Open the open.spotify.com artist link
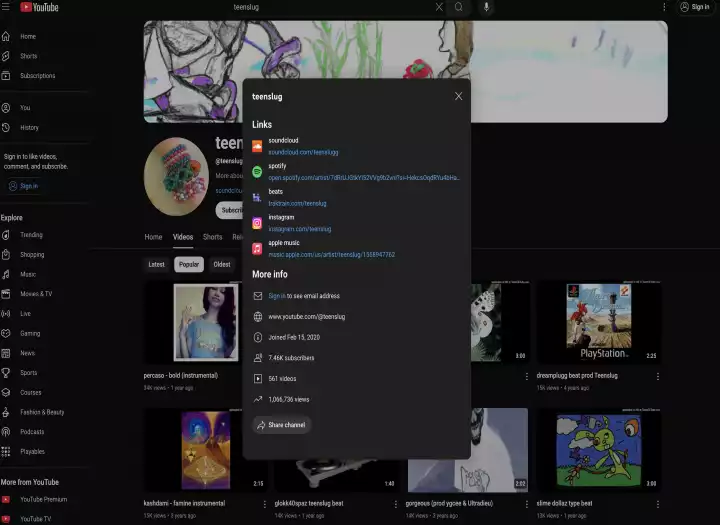The height and width of the screenshot is (525, 720). tap(364, 178)
